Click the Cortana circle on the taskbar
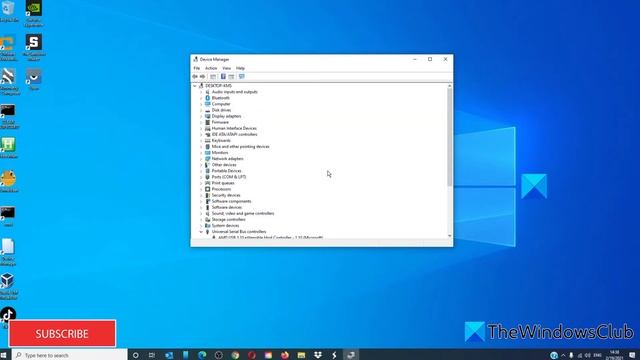 [136, 355]
